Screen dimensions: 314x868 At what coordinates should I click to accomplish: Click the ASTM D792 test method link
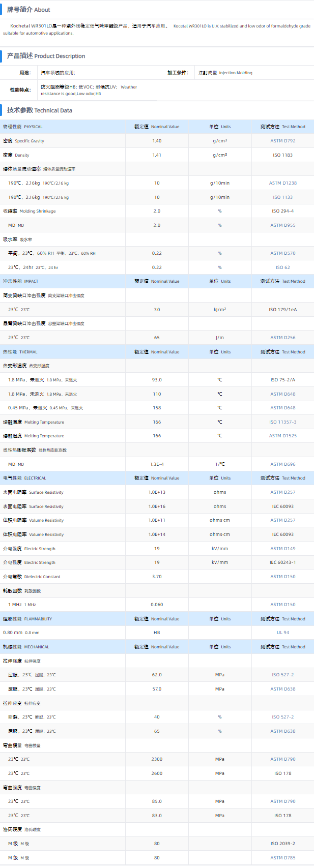pyautogui.click(x=282, y=141)
